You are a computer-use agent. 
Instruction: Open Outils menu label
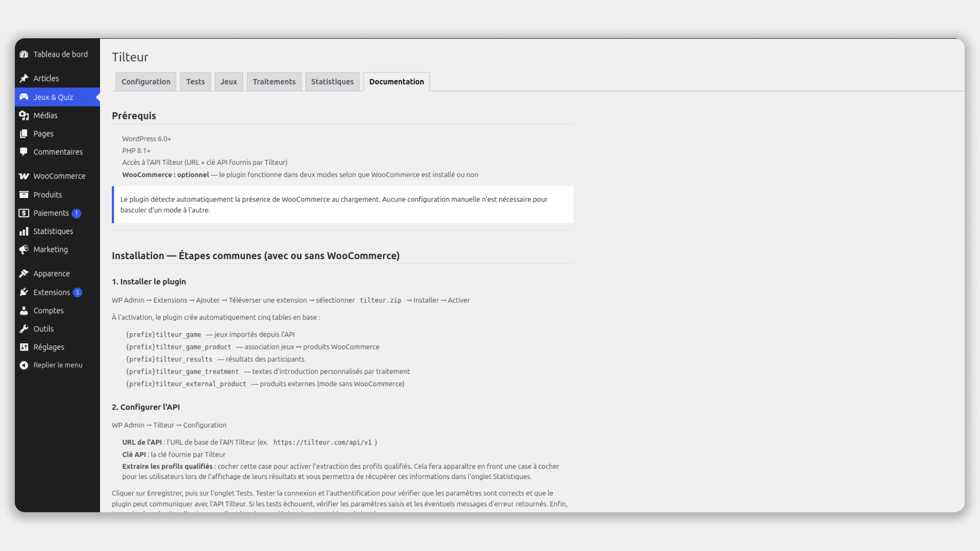point(43,329)
